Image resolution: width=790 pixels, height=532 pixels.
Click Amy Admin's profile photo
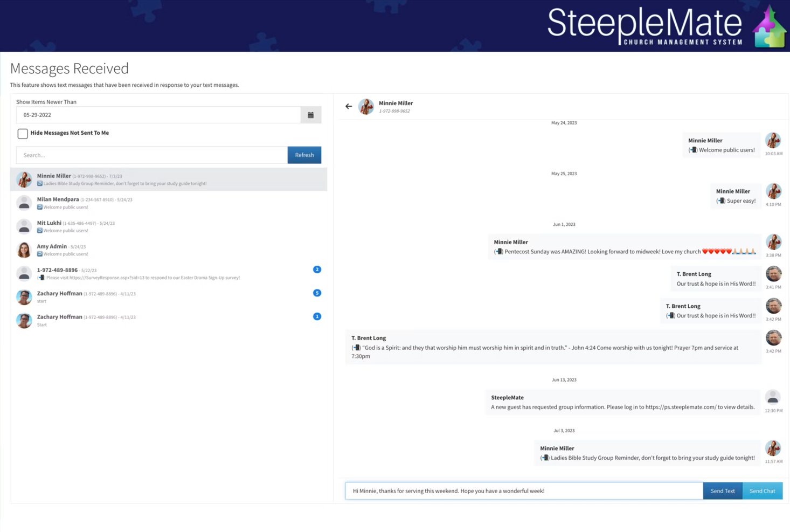pos(24,250)
